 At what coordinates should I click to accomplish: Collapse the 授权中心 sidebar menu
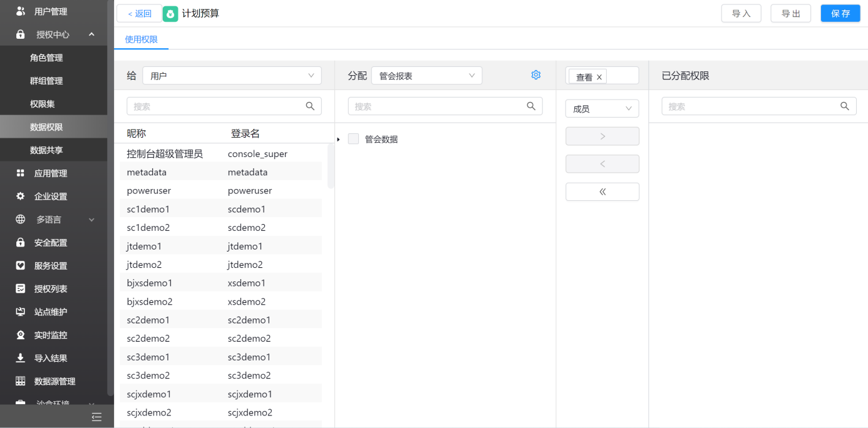point(91,34)
